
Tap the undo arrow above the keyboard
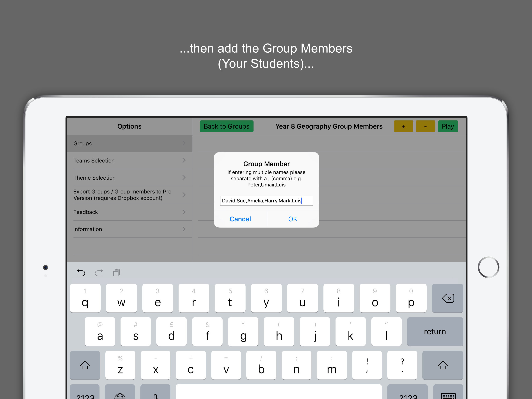point(81,273)
